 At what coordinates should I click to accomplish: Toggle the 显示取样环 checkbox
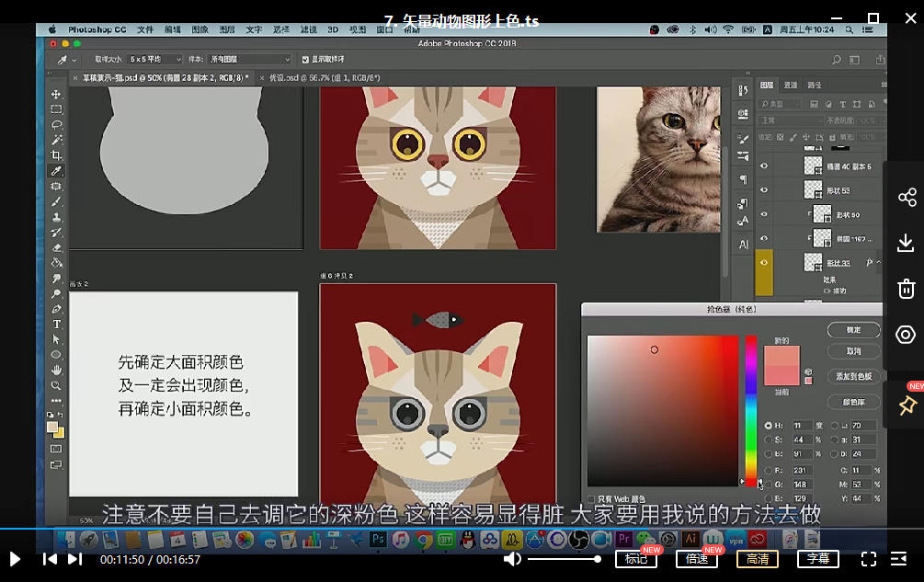304,60
